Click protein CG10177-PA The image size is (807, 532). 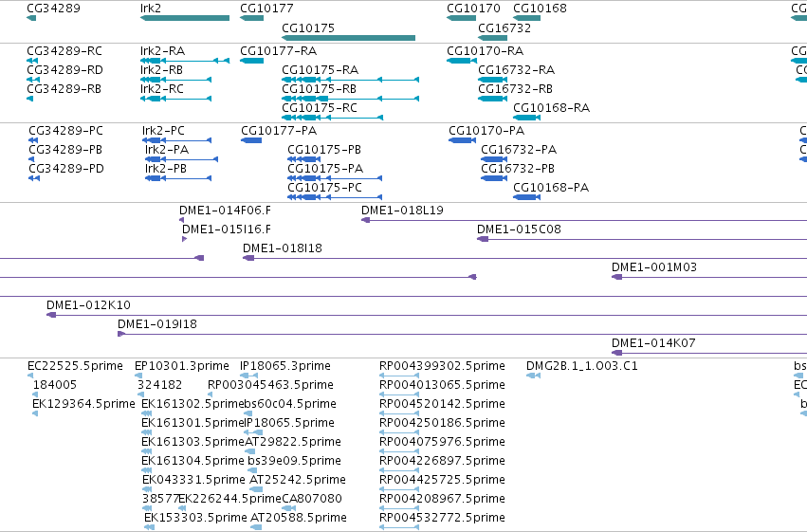[279, 131]
